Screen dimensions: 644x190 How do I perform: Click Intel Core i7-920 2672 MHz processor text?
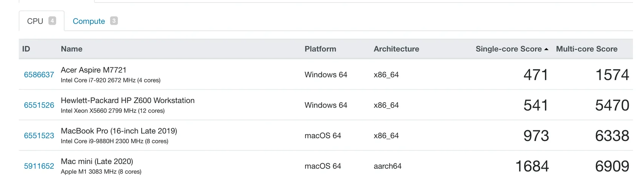[x=110, y=80]
